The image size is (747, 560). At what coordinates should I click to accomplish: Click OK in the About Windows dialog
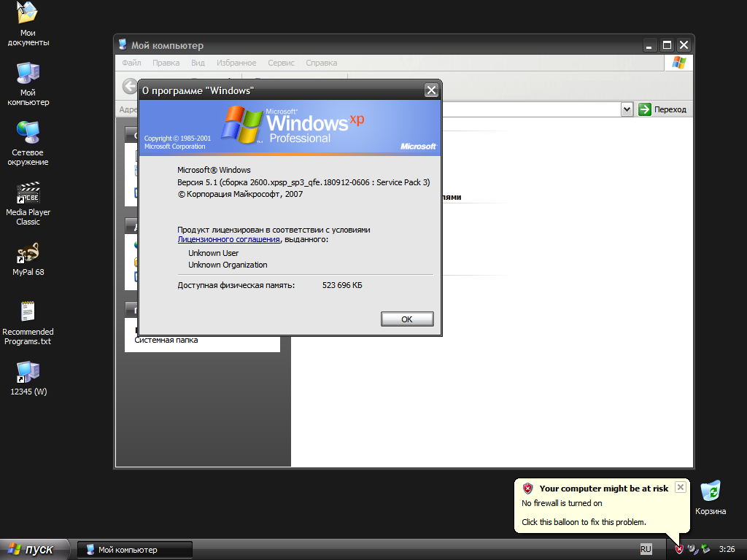pos(407,319)
